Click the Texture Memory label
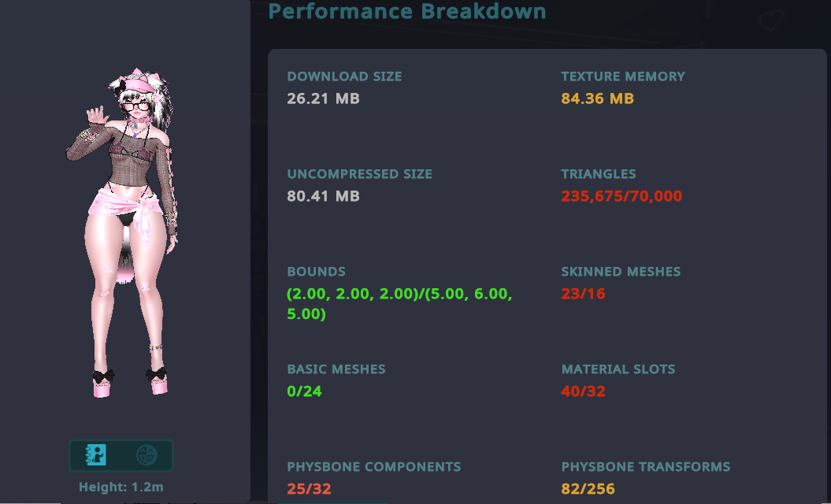This screenshot has width=831, height=504. click(623, 76)
